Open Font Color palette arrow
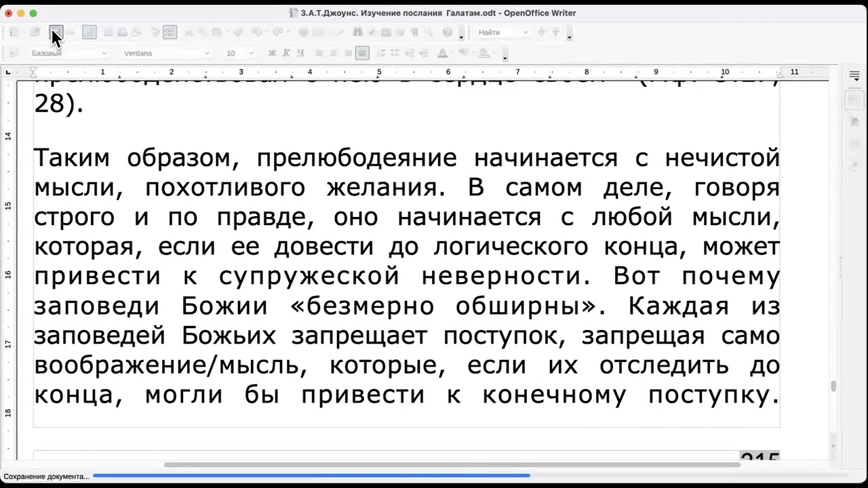 [x=452, y=53]
